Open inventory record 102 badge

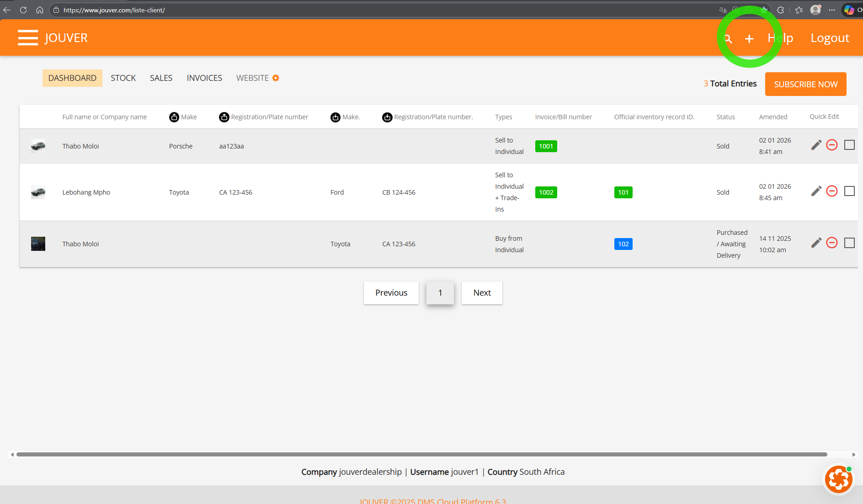point(623,244)
